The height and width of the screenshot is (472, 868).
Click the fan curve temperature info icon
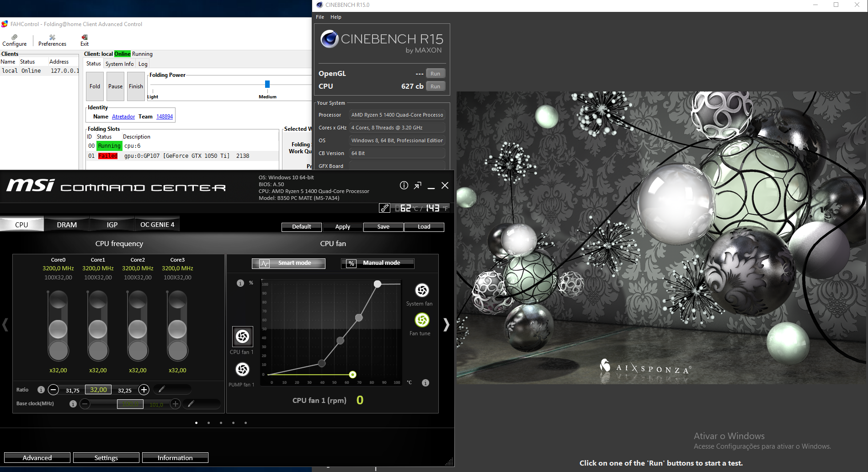426,383
